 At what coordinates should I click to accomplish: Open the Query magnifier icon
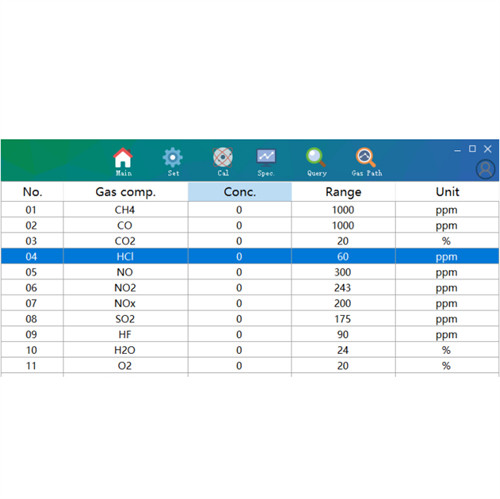[316, 157]
